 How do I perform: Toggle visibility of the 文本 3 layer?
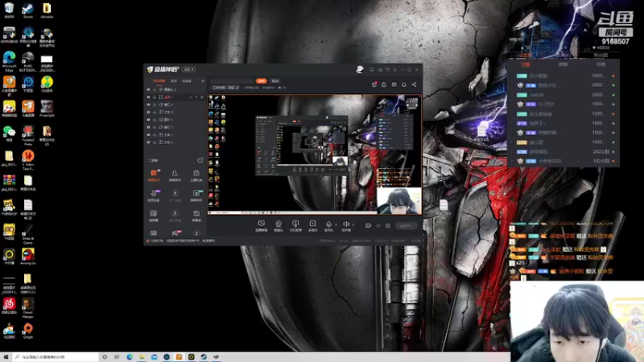tap(148, 112)
